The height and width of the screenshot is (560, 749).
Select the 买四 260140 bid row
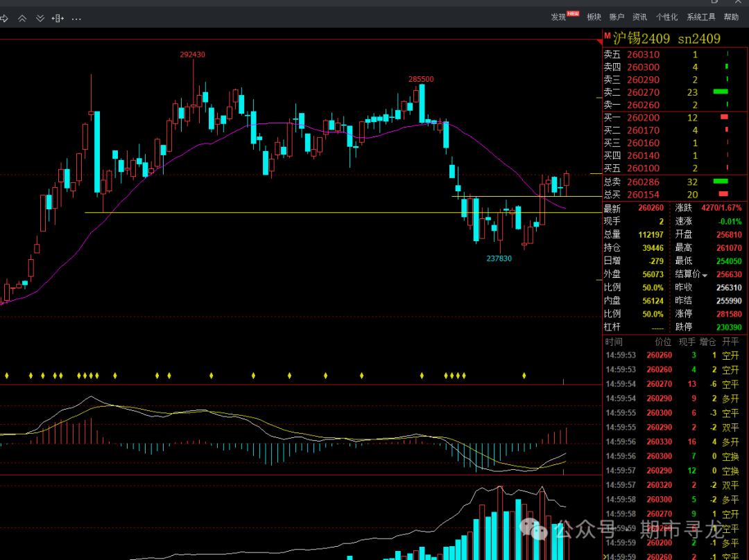coord(675,156)
